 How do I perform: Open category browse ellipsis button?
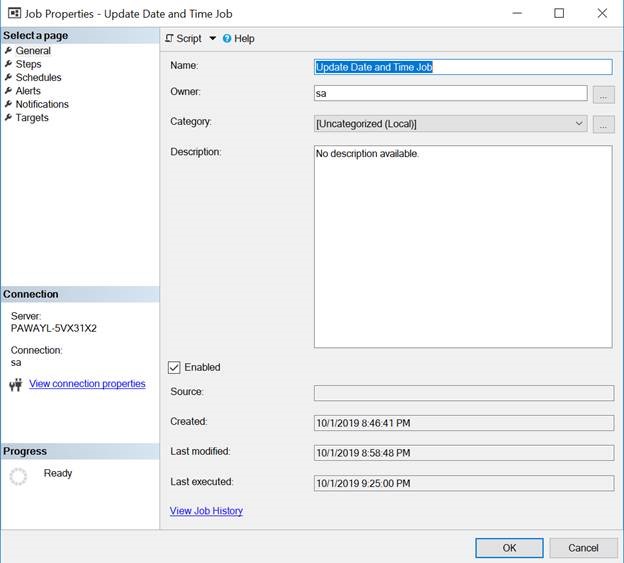(603, 124)
